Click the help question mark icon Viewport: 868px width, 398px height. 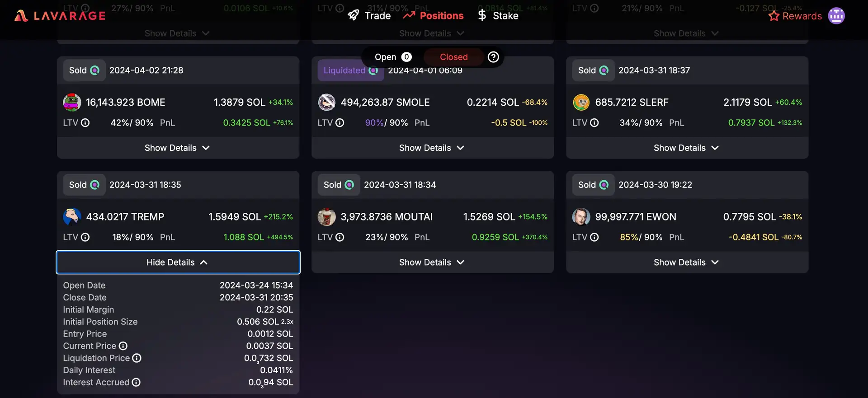click(x=493, y=57)
